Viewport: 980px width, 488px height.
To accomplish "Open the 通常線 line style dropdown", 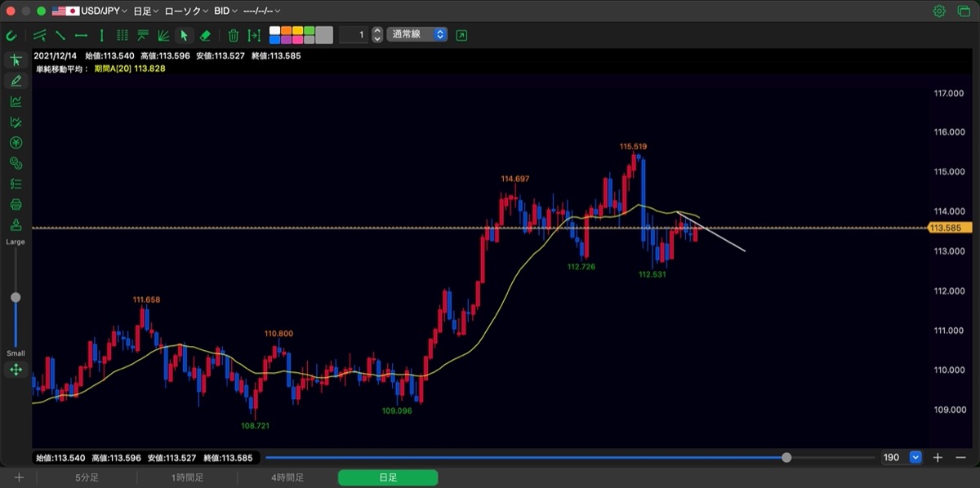I will (x=417, y=35).
